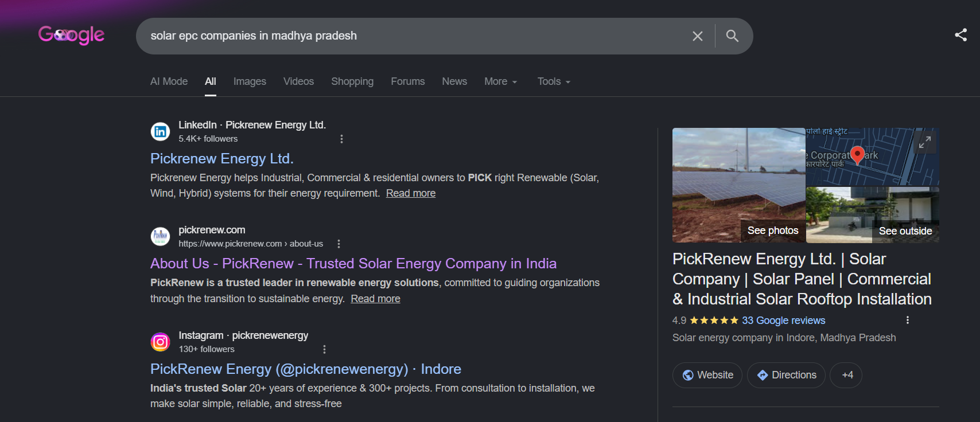Expand the map with the enlarge icon

pos(925,142)
